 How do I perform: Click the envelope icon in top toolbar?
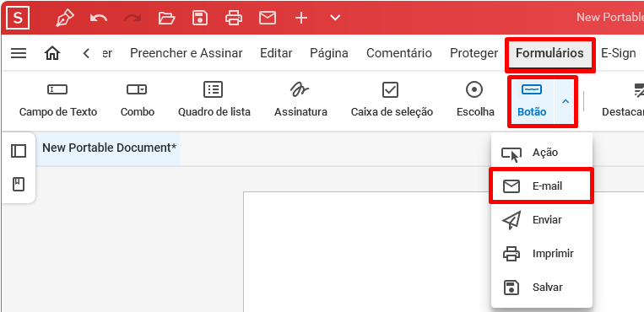268,18
